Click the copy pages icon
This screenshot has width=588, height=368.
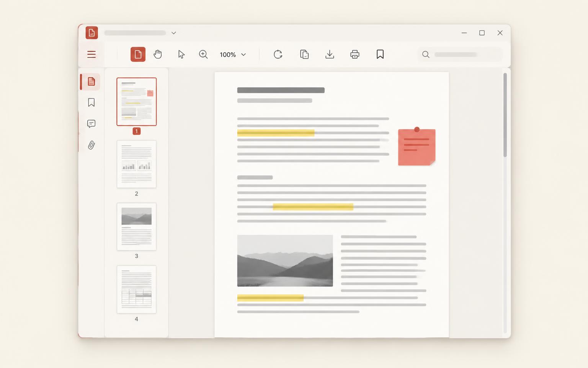(x=304, y=54)
